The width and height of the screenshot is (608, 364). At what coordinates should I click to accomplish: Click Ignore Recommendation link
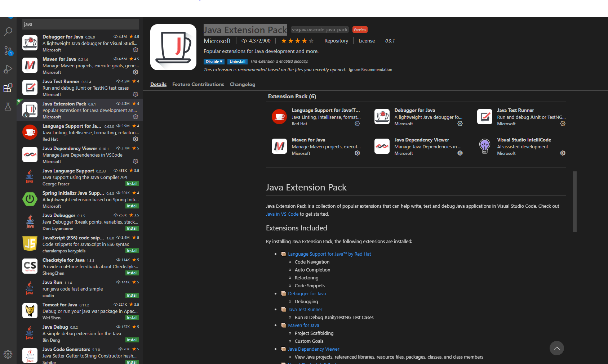pos(370,69)
